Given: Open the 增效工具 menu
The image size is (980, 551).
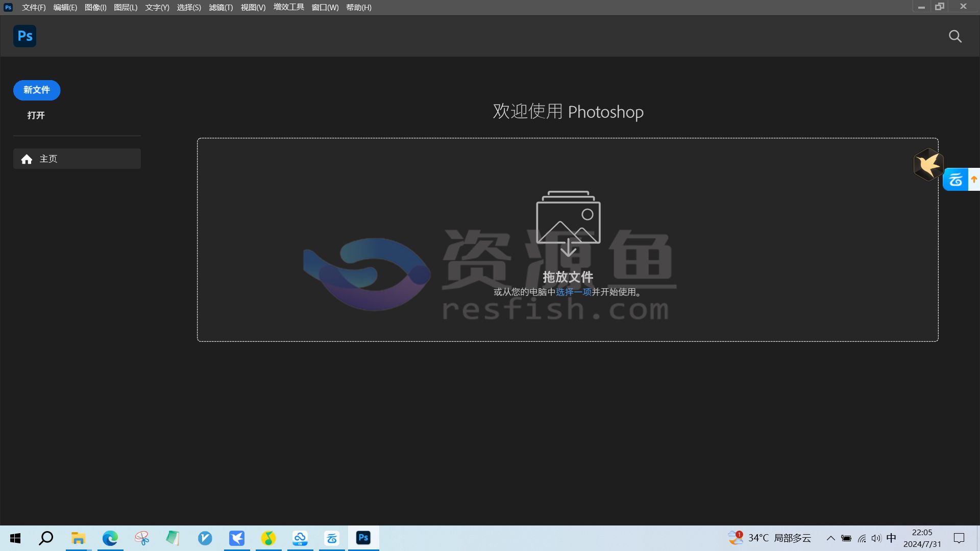Looking at the screenshot, I should [x=289, y=7].
